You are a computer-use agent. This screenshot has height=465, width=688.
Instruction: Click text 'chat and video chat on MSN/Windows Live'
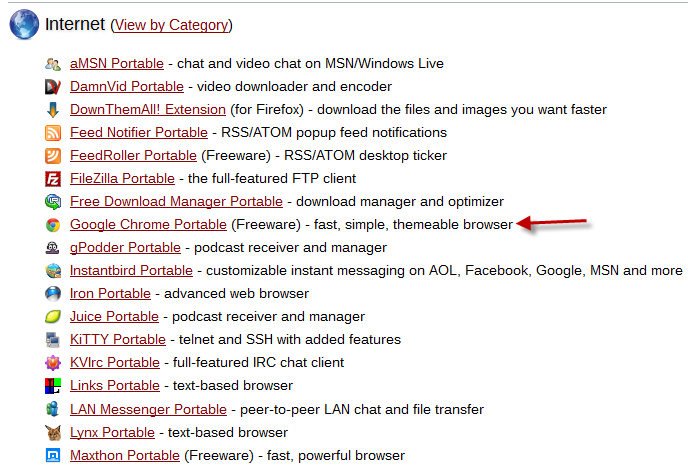click(310, 64)
